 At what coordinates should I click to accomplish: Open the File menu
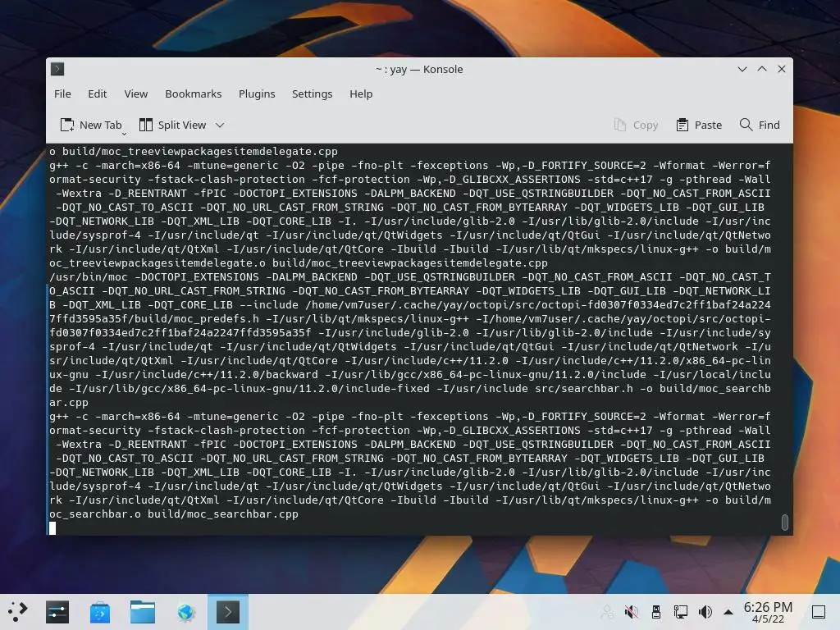pyautogui.click(x=62, y=94)
